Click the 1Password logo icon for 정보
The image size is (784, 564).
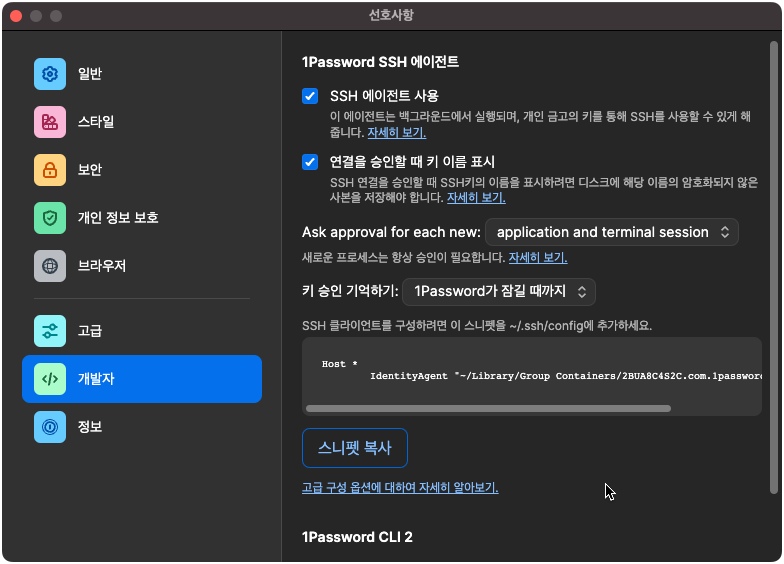[50, 427]
